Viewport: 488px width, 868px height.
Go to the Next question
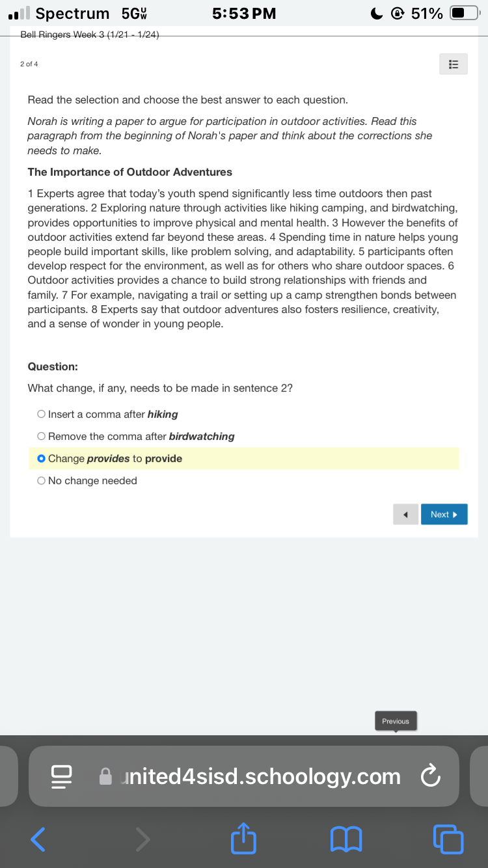pos(444,514)
